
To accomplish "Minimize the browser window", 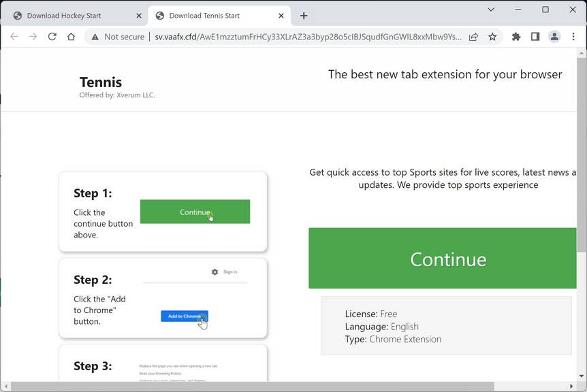I will click(518, 10).
